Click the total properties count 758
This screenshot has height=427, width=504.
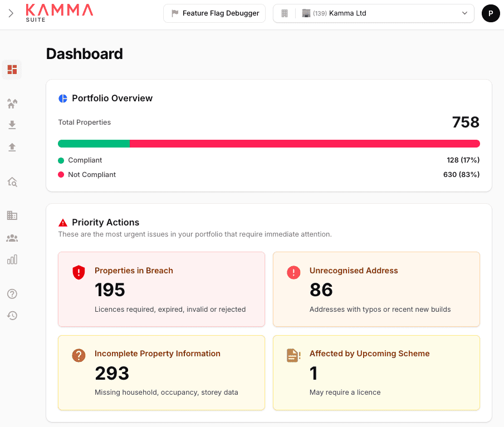click(466, 122)
